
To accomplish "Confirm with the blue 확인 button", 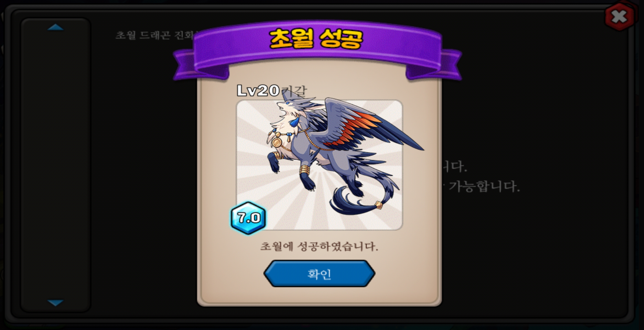I will 319,274.
